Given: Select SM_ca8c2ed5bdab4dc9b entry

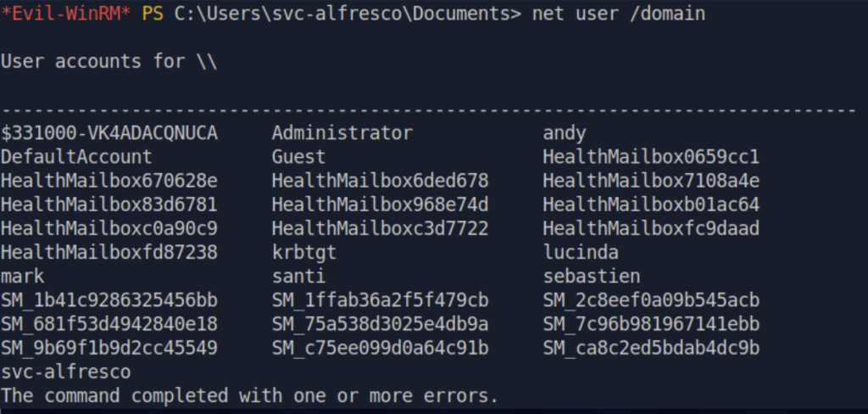Looking at the screenshot, I should click(651, 348).
